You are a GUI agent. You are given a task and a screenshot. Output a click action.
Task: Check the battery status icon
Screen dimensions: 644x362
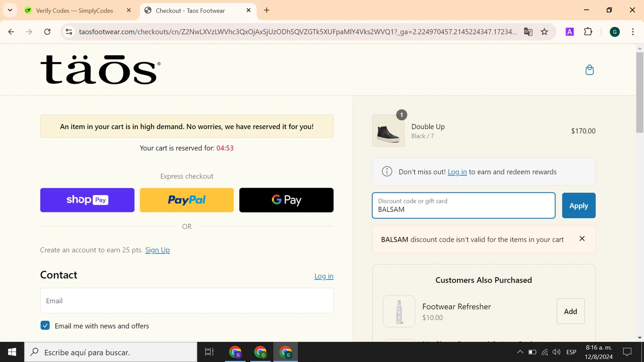point(532,352)
